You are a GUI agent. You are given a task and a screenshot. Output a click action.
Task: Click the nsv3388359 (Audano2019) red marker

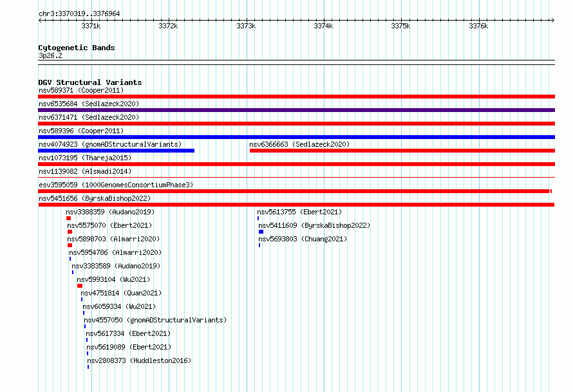68,218
